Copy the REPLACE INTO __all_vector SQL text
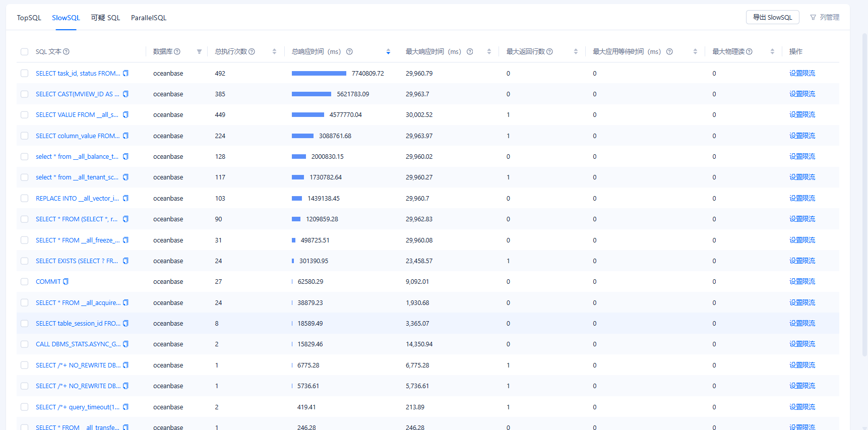The height and width of the screenshot is (430, 868). click(x=126, y=199)
